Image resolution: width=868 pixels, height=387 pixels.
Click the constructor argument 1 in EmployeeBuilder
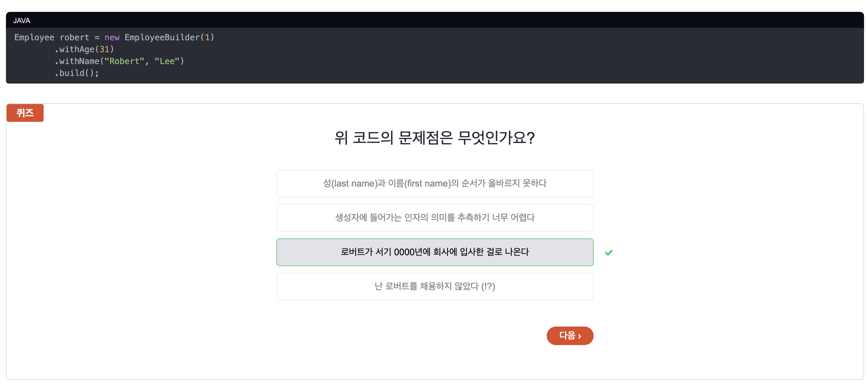(207, 37)
